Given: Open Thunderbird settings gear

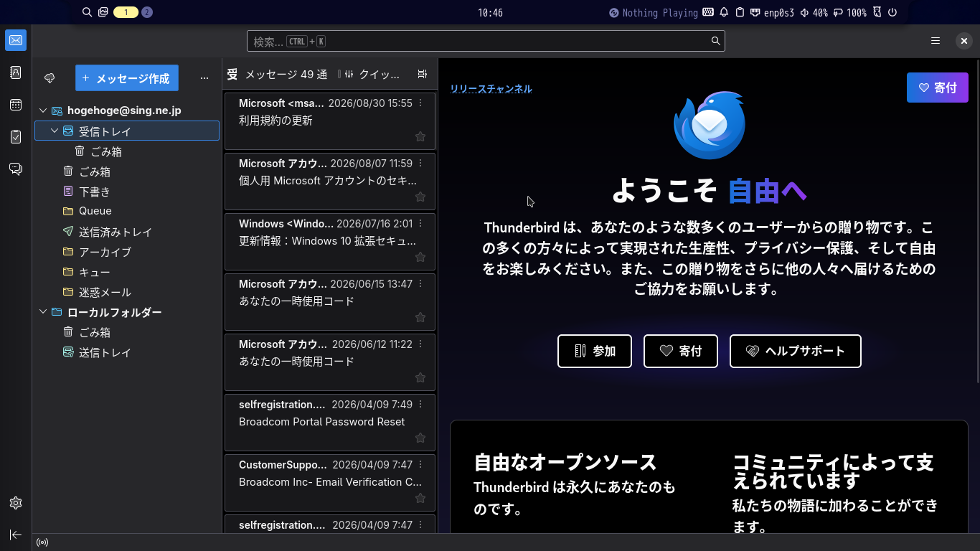Looking at the screenshot, I should 16,503.
